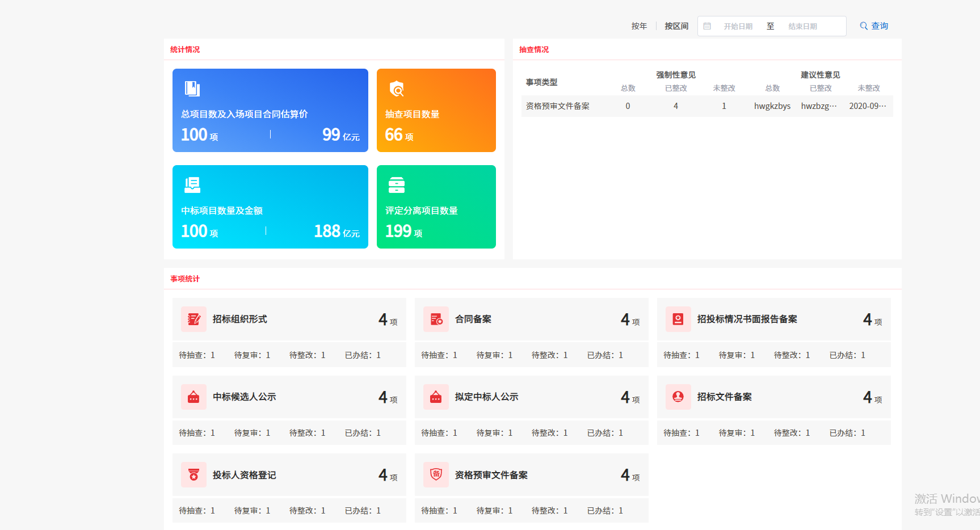Click the 拟定中标人公示 icon
The image size is (980, 530).
click(x=436, y=397)
